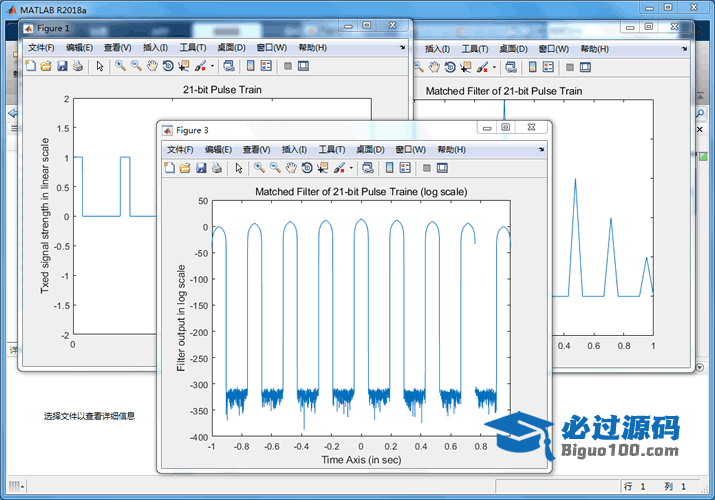The width and height of the screenshot is (715, 500).
Task: Insert Colorbar icon in Figure 3 toolbar
Action: 389,168
